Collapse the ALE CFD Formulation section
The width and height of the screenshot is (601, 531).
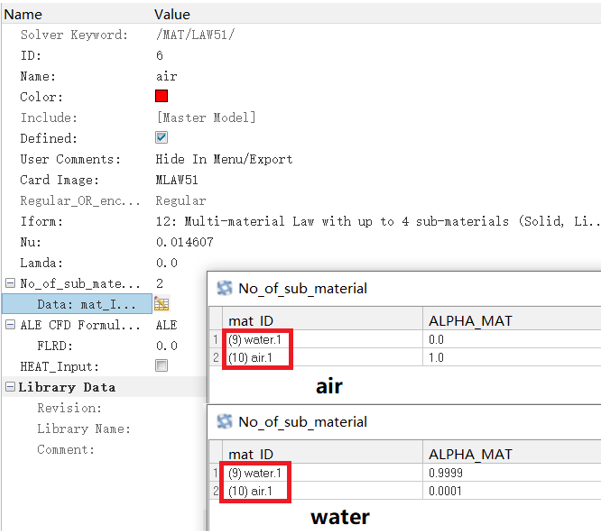pos(10,325)
